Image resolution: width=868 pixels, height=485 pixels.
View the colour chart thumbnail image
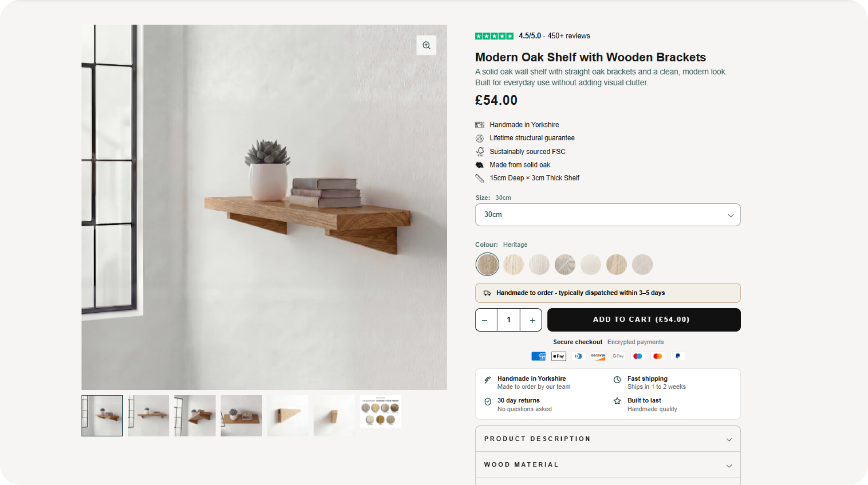coord(380,412)
